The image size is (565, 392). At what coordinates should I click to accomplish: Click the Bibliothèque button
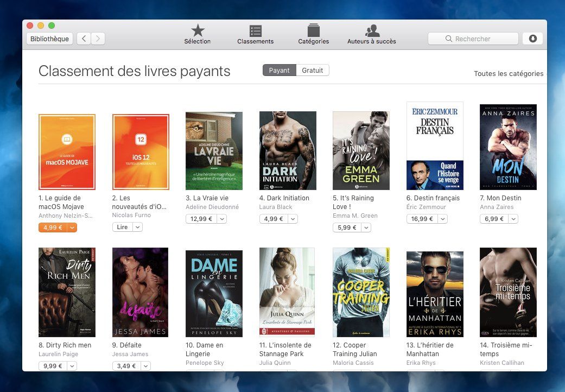pyautogui.click(x=49, y=39)
